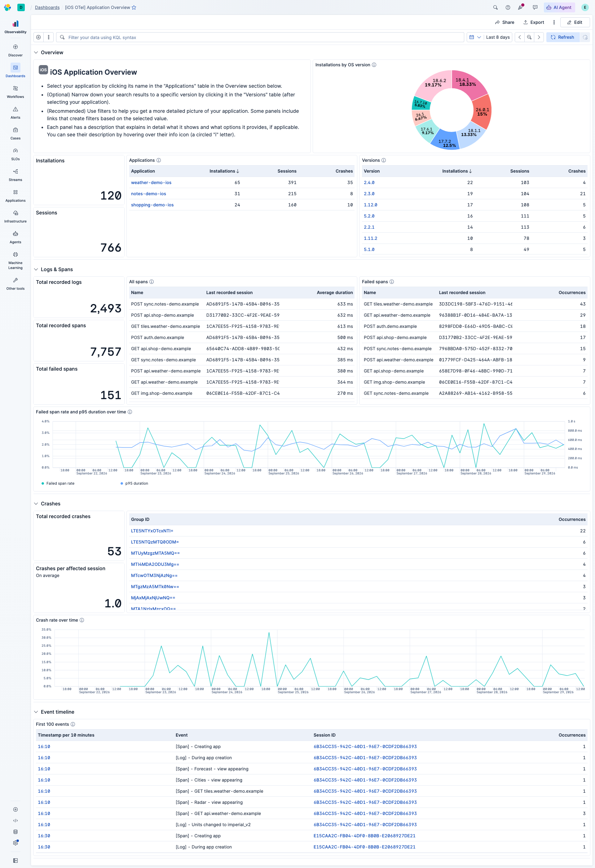Go to Dashboards breadcrumb
Viewport: 595px width, 868px height.
pyautogui.click(x=47, y=7)
